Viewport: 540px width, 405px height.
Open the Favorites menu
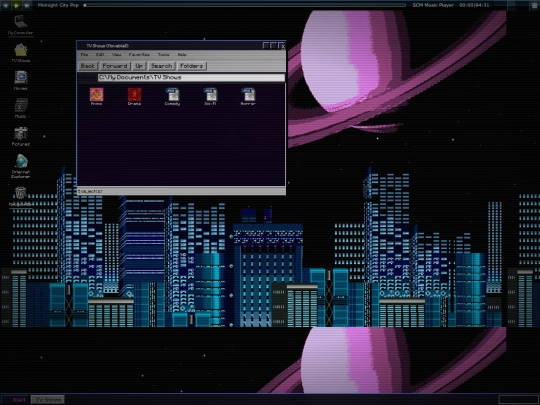point(139,54)
